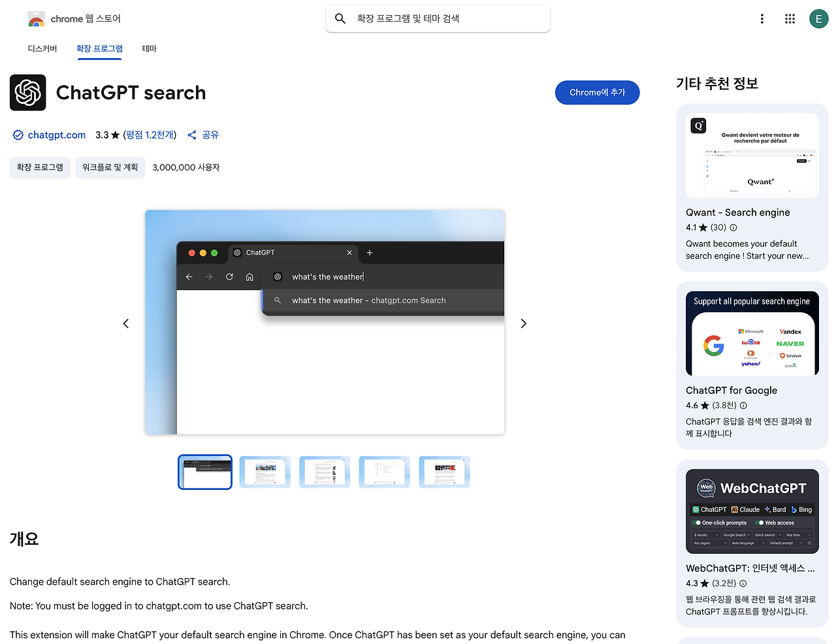
Task: Click the Chrome Web Store logo
Action: pyautogui.click(x=37, y=19)
